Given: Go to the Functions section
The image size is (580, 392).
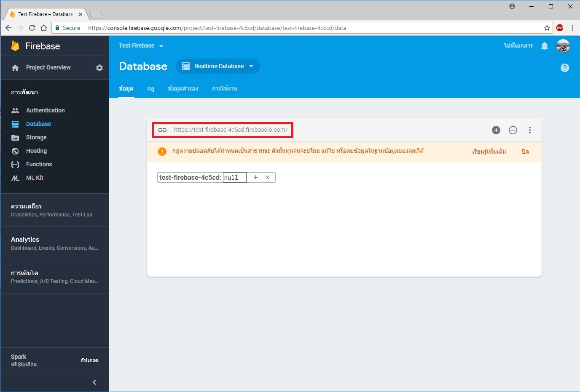Looking at the screenshot, I should point(39,164).
